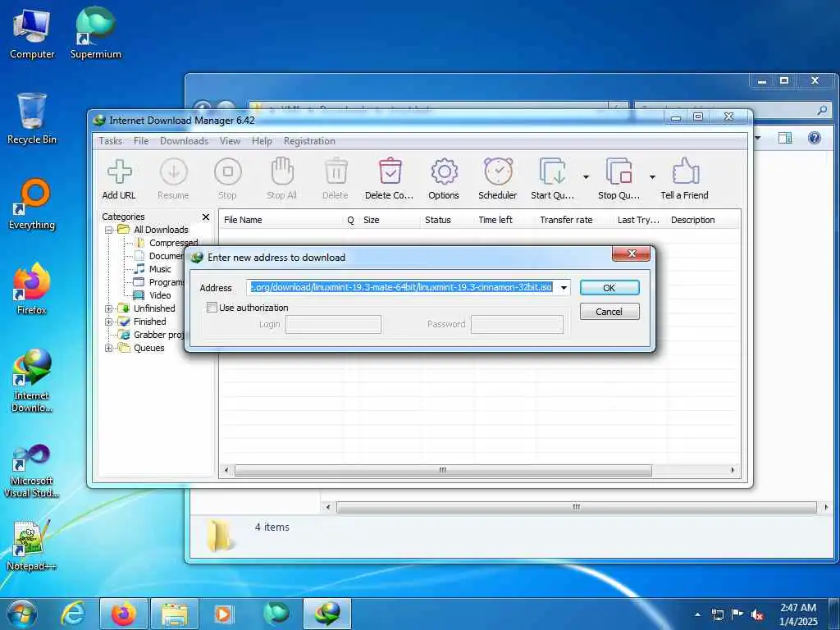Open the Computer desktop icon

click(x=32, y=33)
